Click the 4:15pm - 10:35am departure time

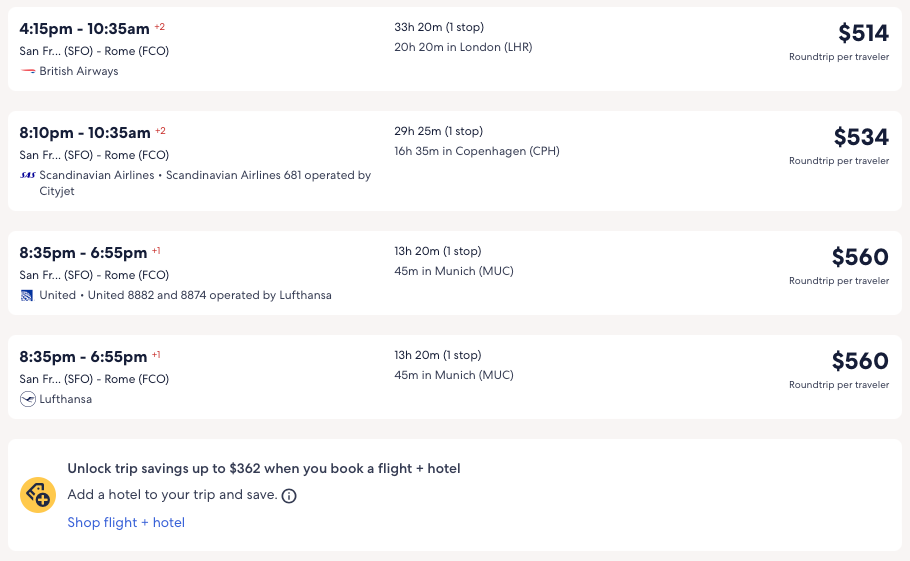tap(85, 29)
